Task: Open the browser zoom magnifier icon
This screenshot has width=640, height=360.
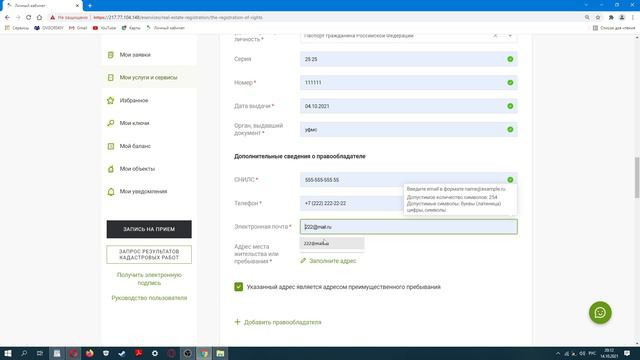Action: tap(587, 18)
